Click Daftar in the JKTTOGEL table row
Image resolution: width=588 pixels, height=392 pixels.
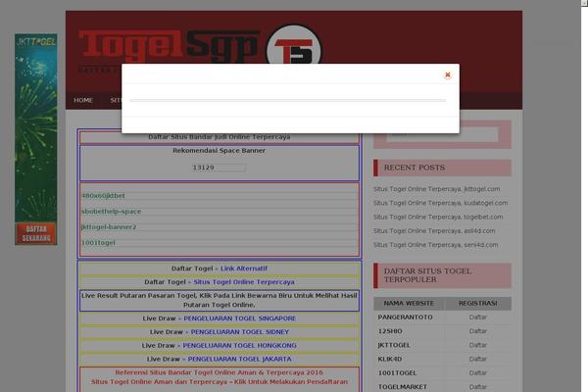pyautogui.click(x=478, y=345)
